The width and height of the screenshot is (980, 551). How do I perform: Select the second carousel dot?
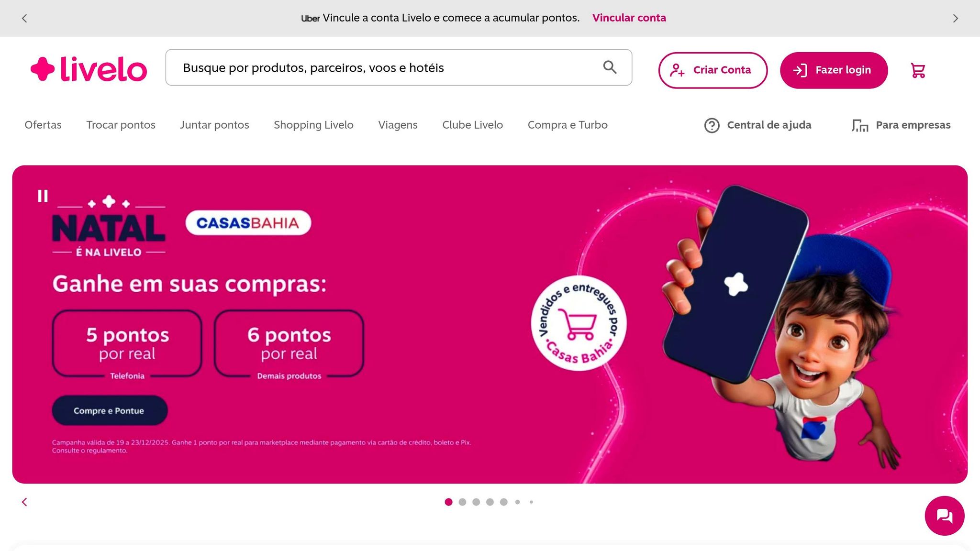(462, 502)
